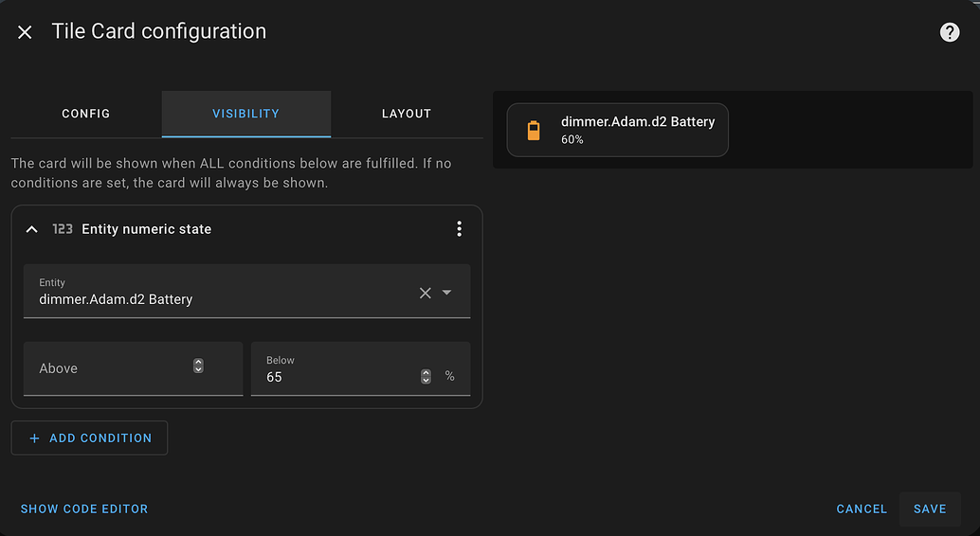Switch to the Config tab
This screenshot has width=980, height=536.
pos(85,114)
